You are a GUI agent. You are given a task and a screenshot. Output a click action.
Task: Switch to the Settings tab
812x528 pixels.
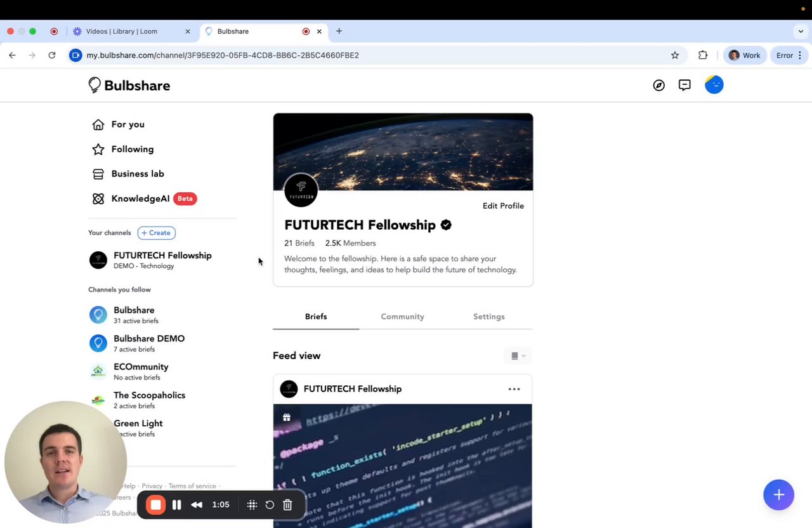pos(489,317)
